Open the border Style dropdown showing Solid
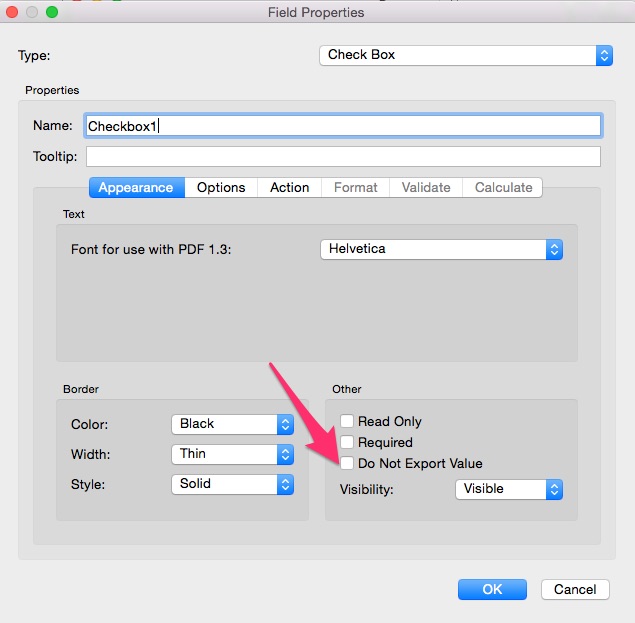This screenshot has height=623, width=635. (232, 484)
